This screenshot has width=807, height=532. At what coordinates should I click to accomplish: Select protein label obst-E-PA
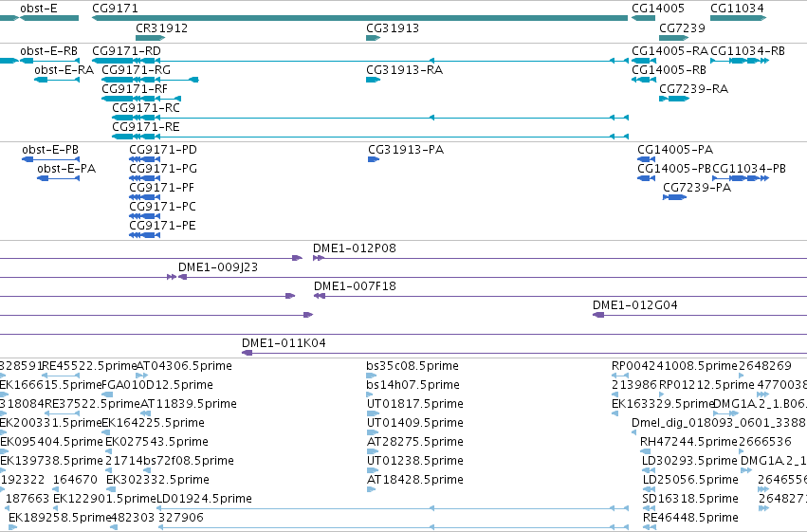click(66, 169)
